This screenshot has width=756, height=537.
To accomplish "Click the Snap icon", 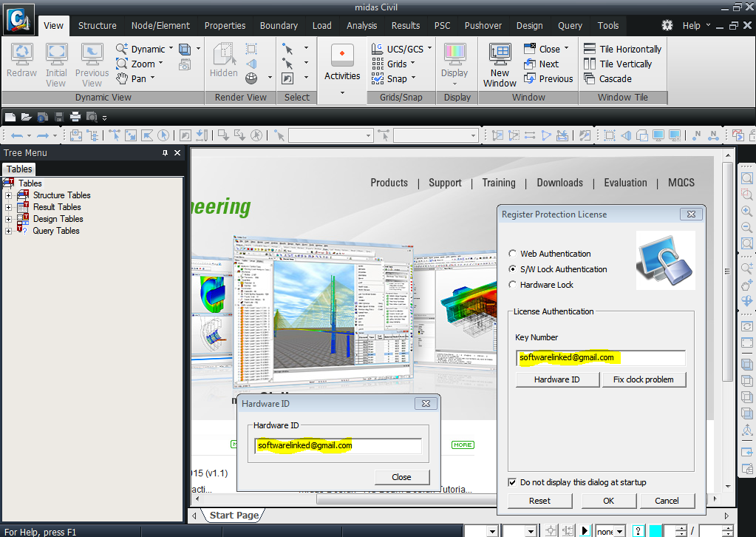I will tap(378, 78).
